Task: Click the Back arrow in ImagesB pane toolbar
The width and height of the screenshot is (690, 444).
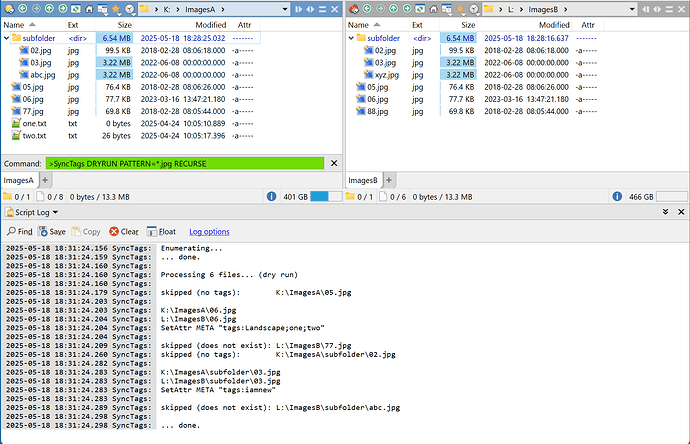Action: pyautogui.click(x=367, y=9)
